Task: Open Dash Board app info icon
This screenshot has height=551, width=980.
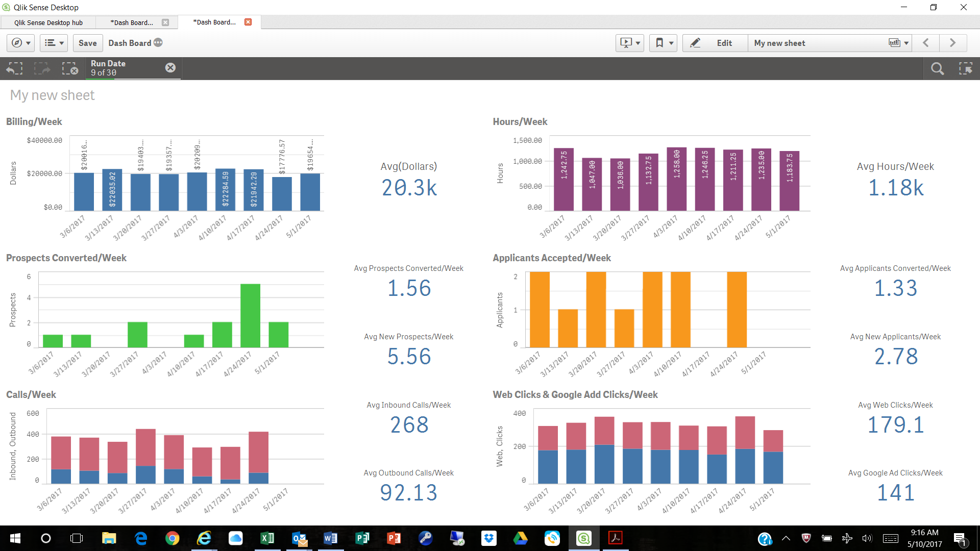Action: click(x=158, y=43)
